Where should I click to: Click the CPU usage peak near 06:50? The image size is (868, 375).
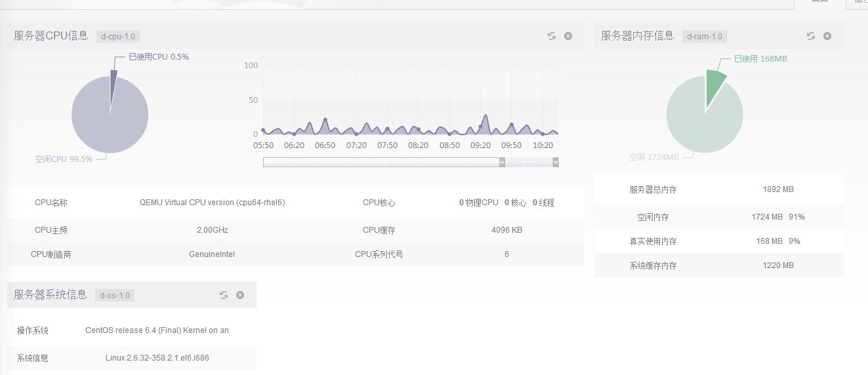[325, 120]
